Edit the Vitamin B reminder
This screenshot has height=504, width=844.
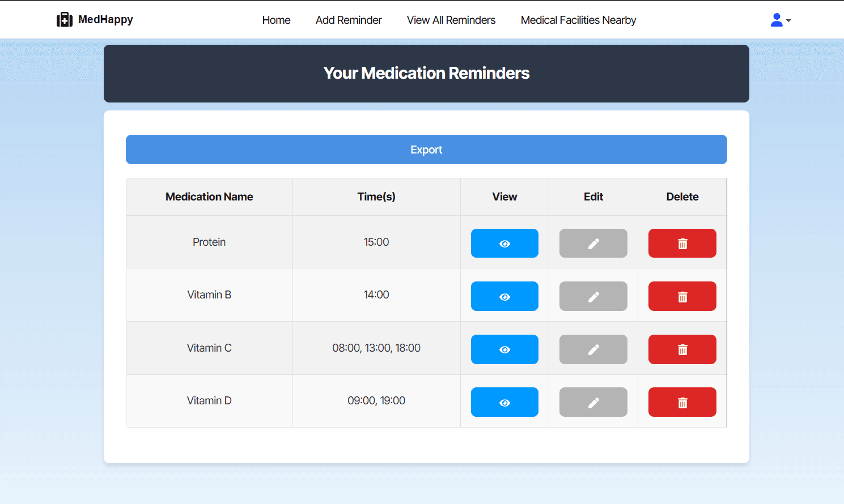point(593,296)
